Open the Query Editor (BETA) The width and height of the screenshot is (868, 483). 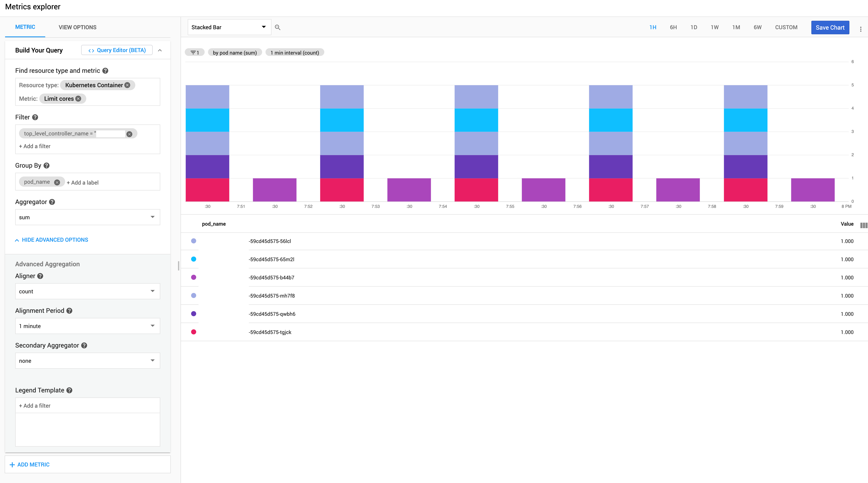[x=117, y=50]
